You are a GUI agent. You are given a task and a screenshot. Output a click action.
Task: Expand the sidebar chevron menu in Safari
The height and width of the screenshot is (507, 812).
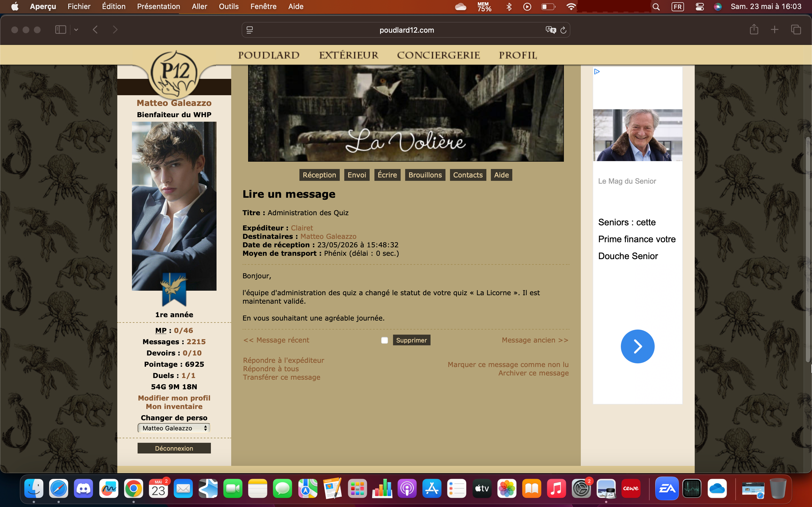click(x=76, y=30)
